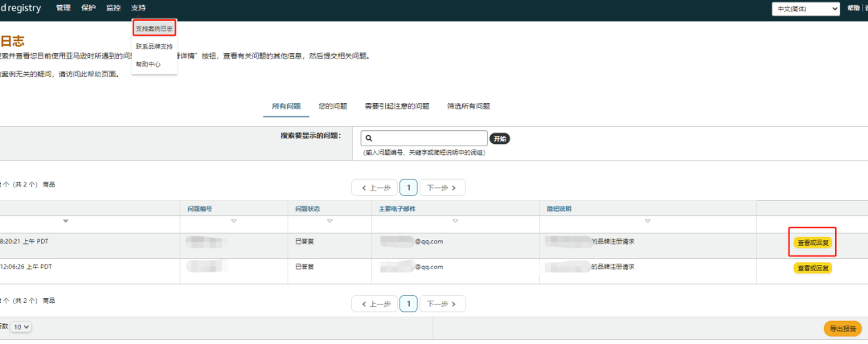Click the @qq.com email in 8:20:21 row
Screen dimensions: 868x344
click(x=429, y=241)
